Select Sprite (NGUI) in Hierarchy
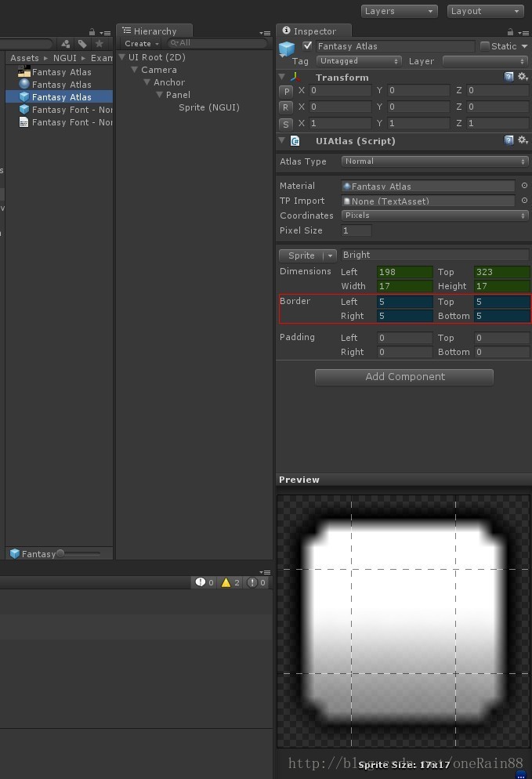 pos(209,107)
